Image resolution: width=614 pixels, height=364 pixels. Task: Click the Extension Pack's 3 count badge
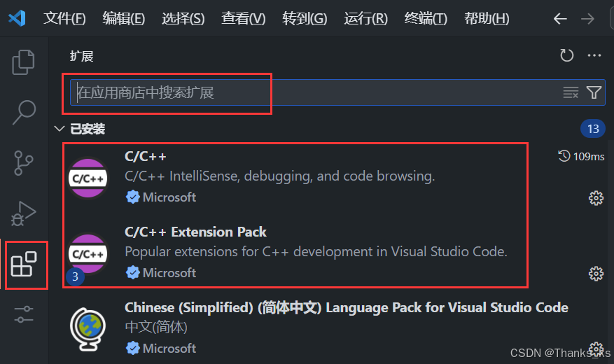tap(75, 276)
